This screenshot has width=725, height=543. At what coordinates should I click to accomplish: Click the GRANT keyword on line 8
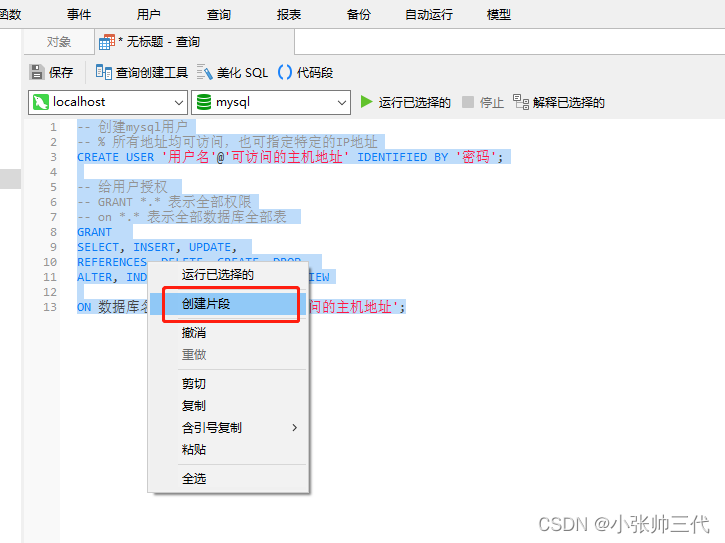(94, 232)
